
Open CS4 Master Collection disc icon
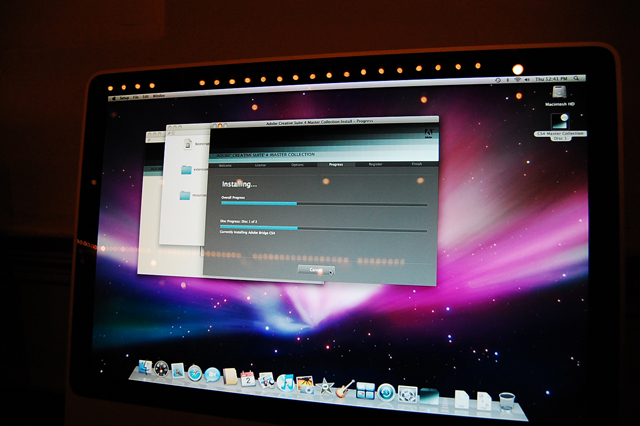pos(560,123)
